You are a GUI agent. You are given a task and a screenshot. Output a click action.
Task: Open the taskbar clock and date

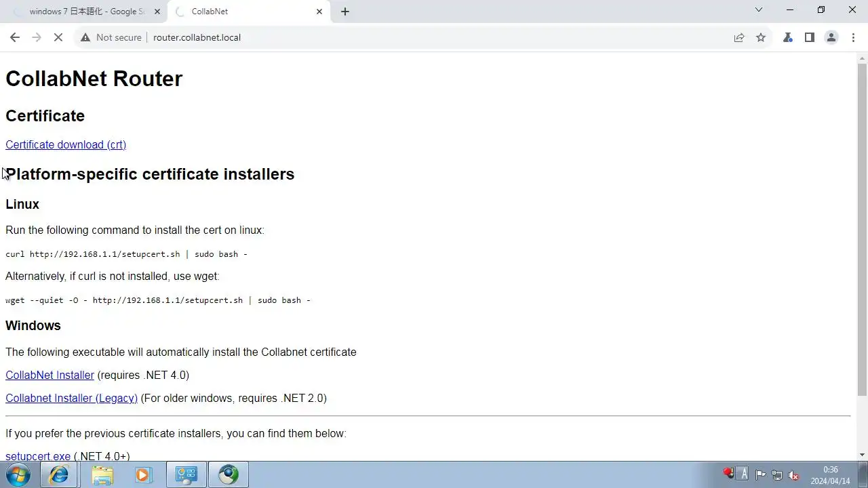click(x=830, y=474)
